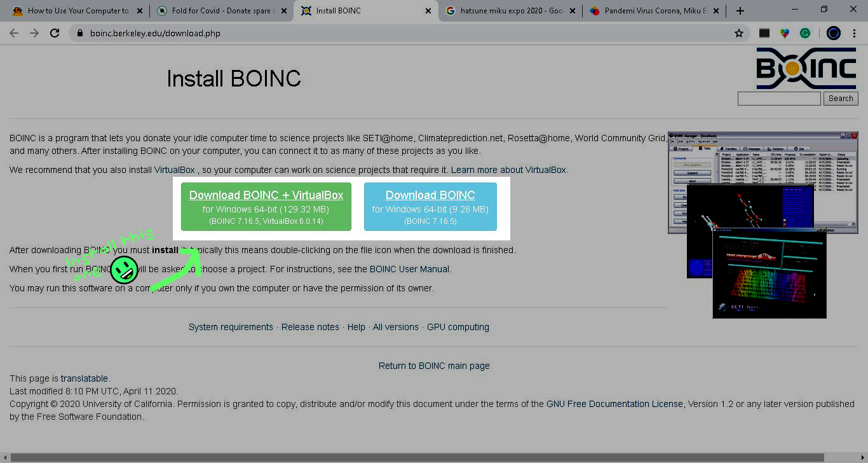Click 'You may run this software' sentence
This screenshot has width=868, height=463.
(x=222, y=288)
